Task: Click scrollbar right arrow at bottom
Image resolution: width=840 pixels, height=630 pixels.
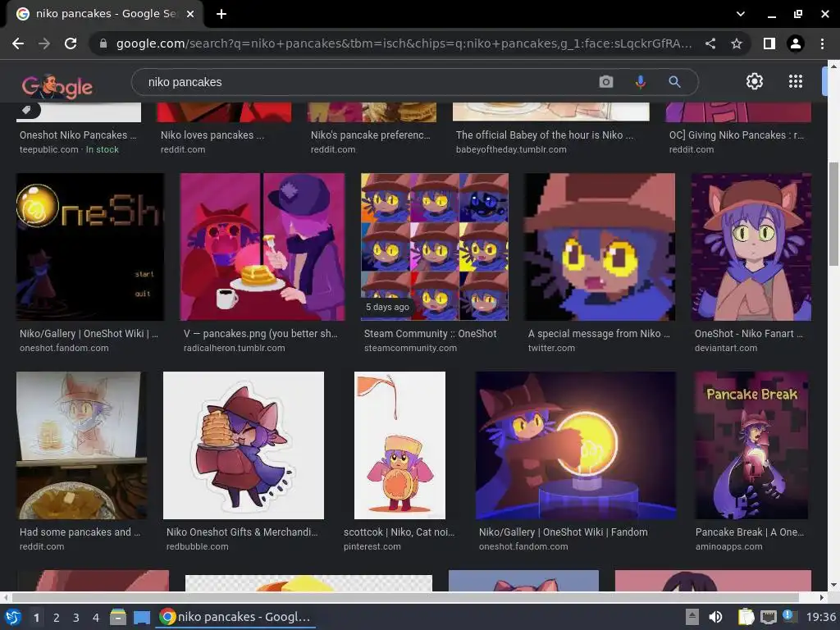Action: click(822, 597)
